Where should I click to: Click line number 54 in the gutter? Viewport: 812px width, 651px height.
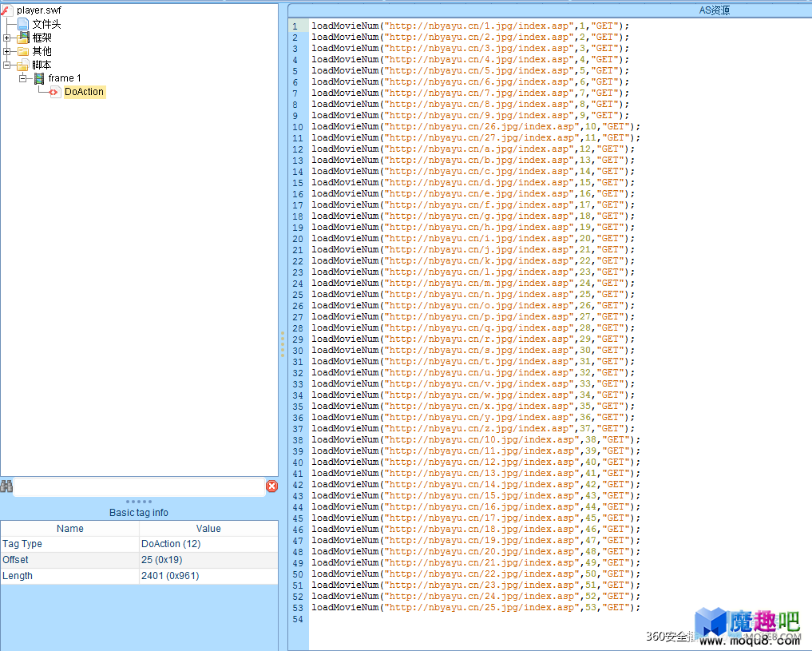[298, 619]
